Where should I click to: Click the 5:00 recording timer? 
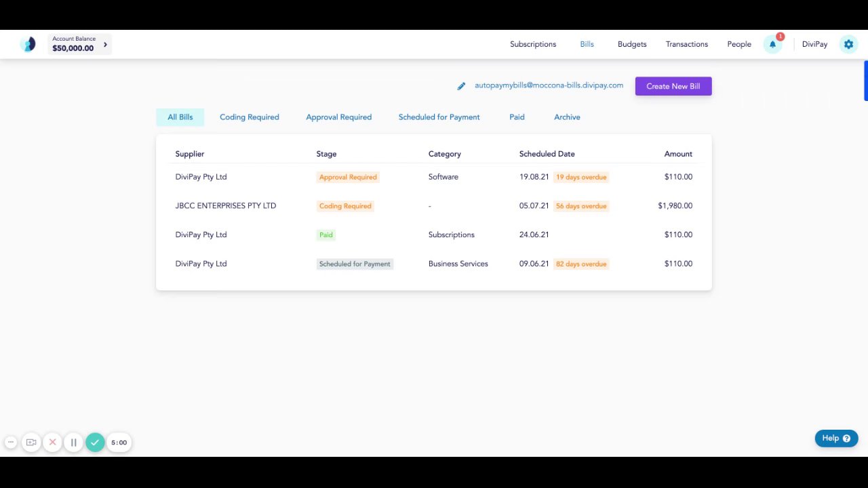click(x=119, y=443)
